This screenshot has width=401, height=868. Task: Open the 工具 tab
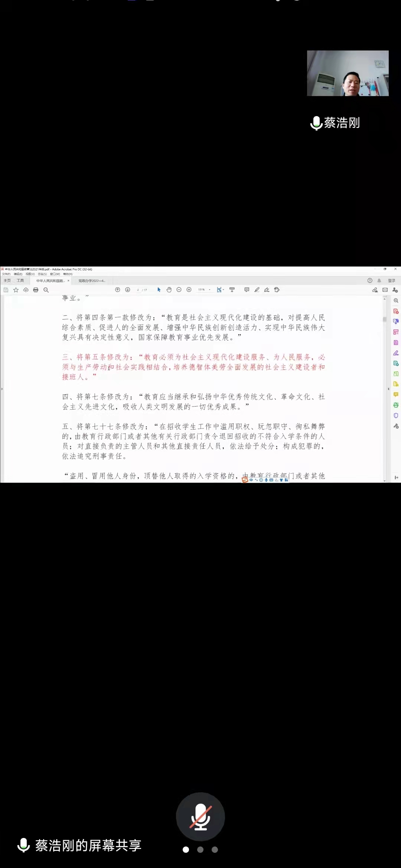(20, 281)
